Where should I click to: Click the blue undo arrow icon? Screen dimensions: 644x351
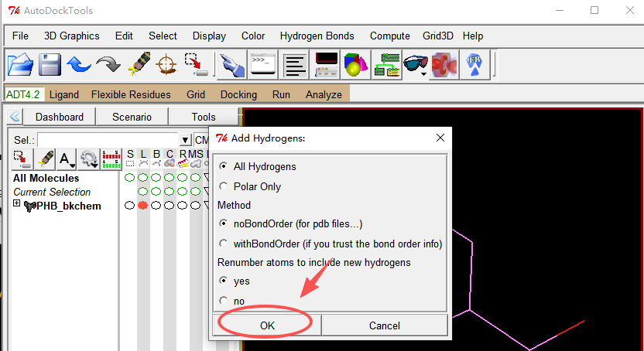pyautogui.click(x=78, y=64)
